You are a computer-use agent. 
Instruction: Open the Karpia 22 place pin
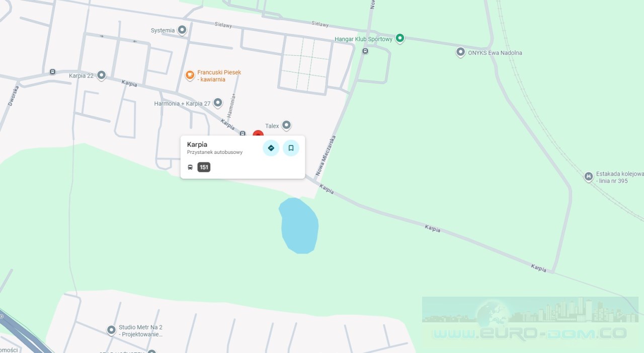101,75
